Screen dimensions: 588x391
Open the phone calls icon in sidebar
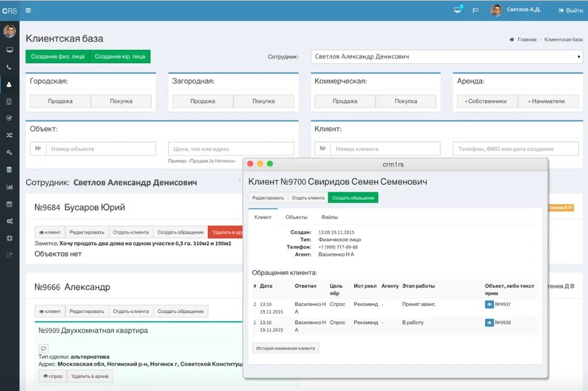coord(10,67)
